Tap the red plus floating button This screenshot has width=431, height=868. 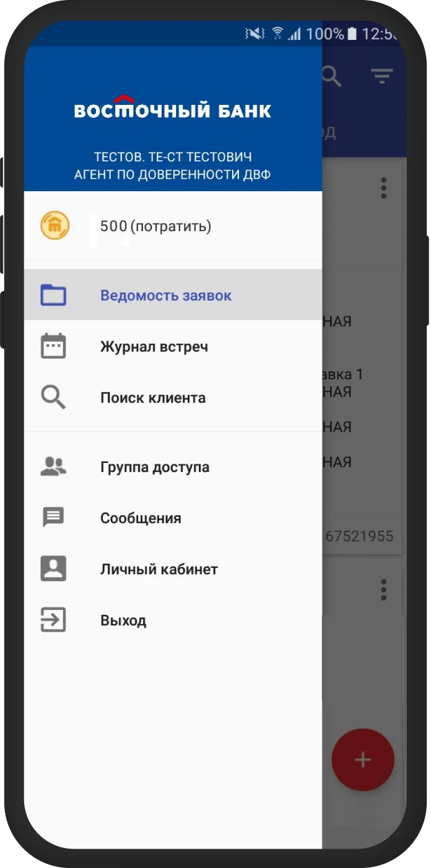[363, 760]
